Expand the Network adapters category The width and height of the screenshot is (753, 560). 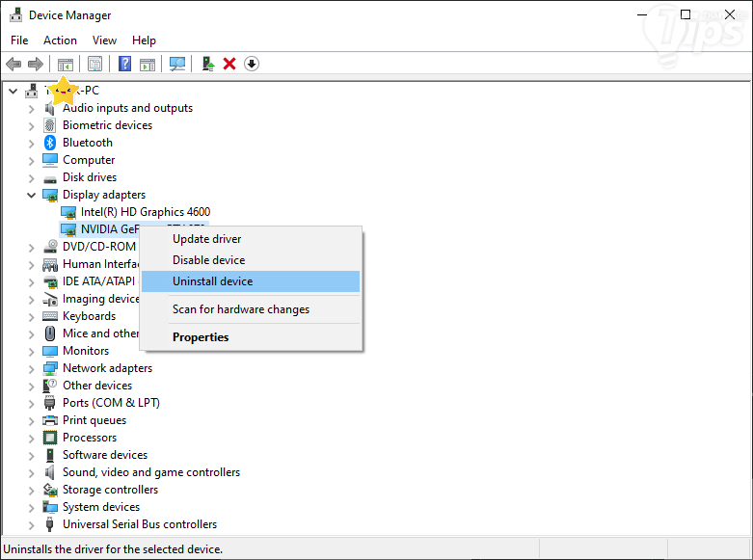[31, 369]
